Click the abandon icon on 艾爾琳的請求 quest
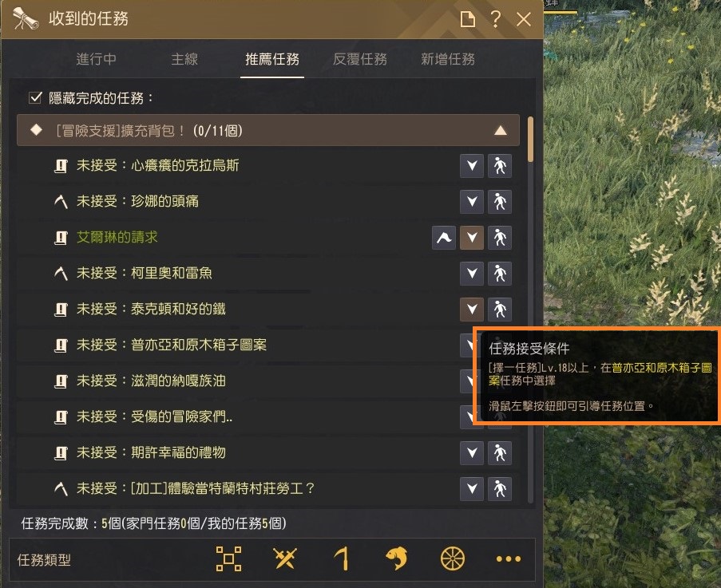The image size is (721, 588). click(444, 238)
